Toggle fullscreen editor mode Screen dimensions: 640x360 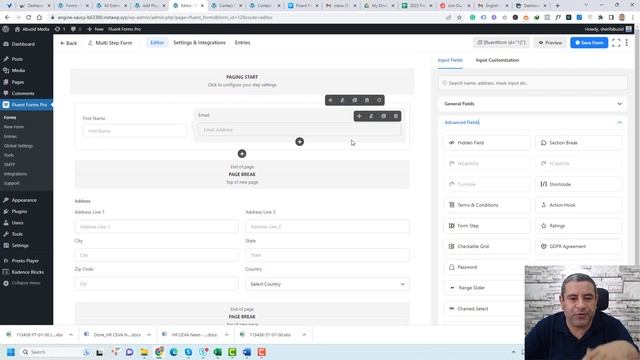tap(616, 43)
